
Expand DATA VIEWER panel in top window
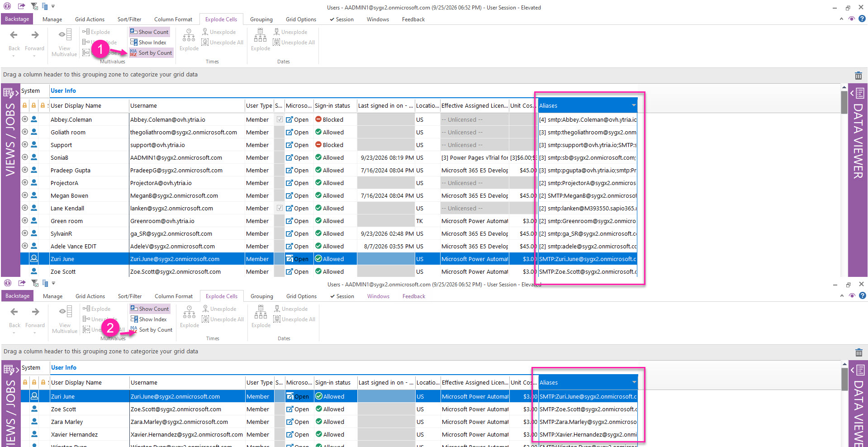click(858, 93)
